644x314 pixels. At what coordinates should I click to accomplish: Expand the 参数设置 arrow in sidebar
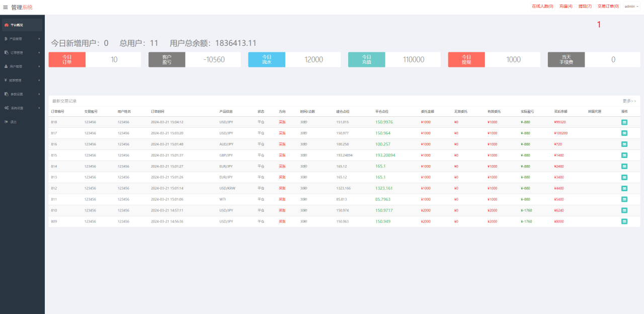(39, 94)
